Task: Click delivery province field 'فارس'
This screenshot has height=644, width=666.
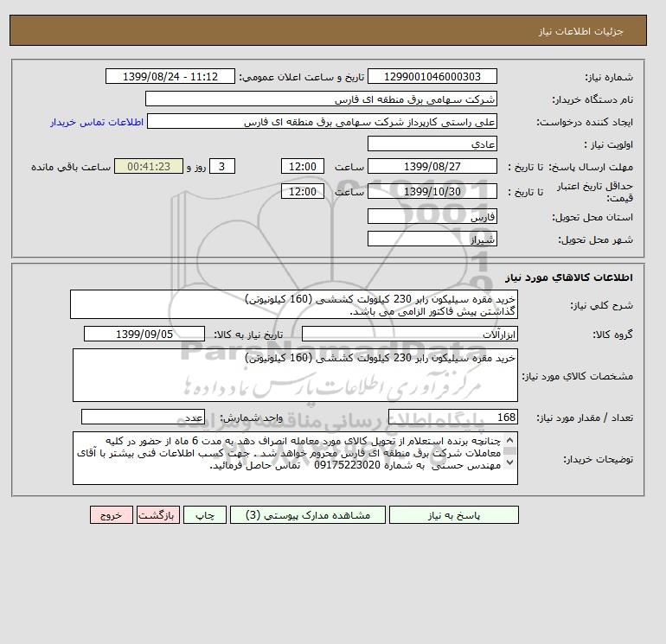Action: tap(432, 216)
